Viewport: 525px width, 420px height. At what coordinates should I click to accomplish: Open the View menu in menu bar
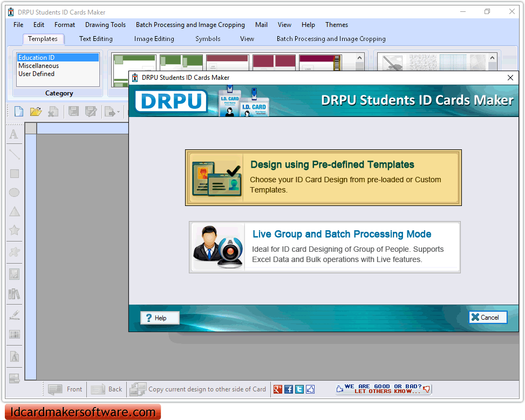point(284,25)
